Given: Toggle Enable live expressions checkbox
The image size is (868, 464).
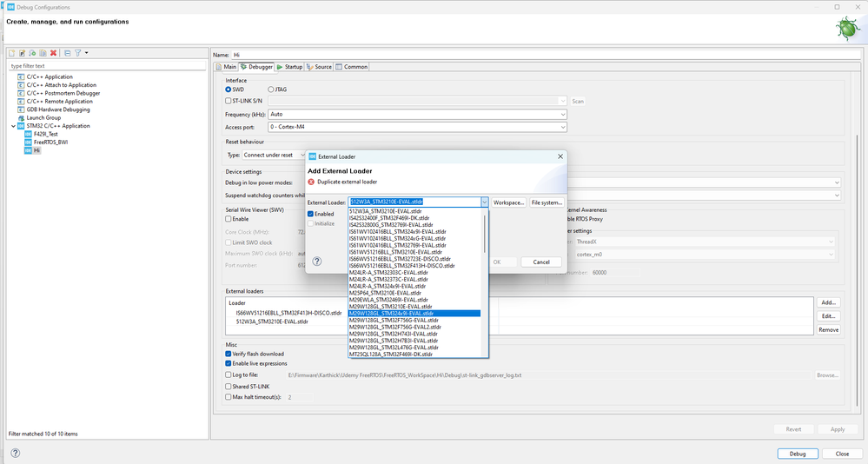Looking at the screenshot, I should tap(228, 363).
